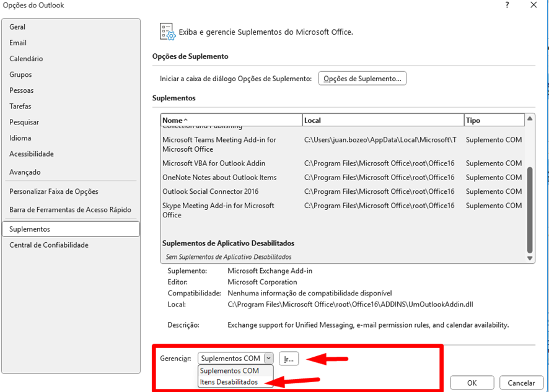Select Outlook Social Connector 2016 entry
Screen dimensions: 549x392
point(211,192)
